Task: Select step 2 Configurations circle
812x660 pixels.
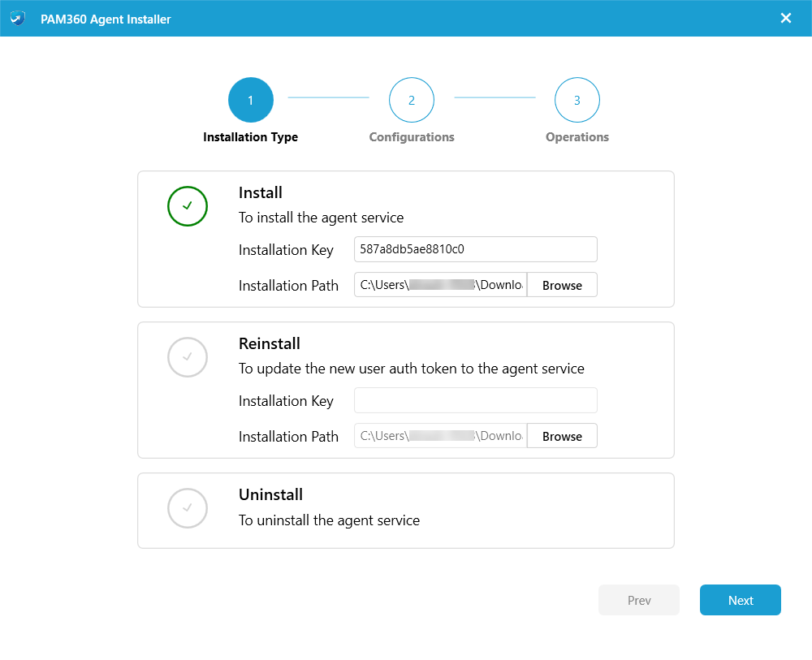Action: (x=412, y=100)
